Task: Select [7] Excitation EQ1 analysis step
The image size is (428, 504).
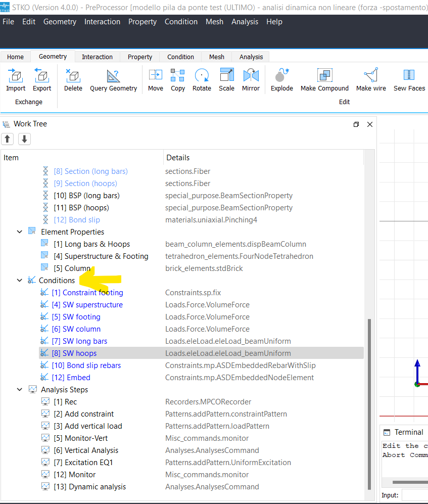Action: coord(83,462)
